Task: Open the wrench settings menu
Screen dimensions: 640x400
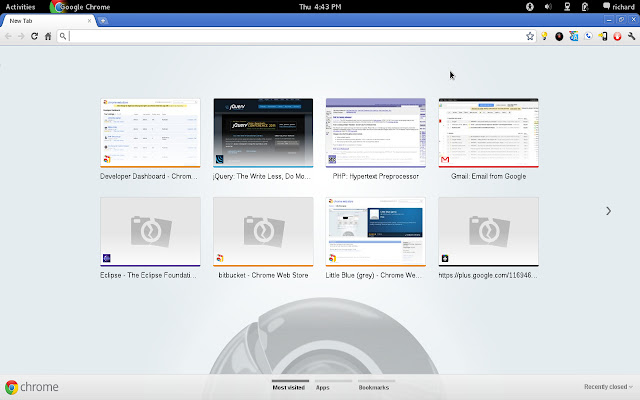Action: click(631, 36)
